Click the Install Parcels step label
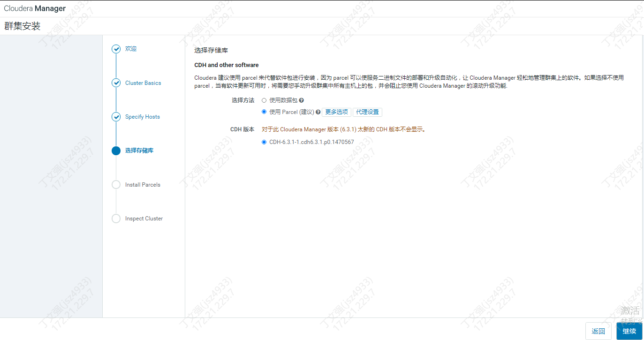Image resolution: width=644 pixels, height=340 pixels. (143, 185)
